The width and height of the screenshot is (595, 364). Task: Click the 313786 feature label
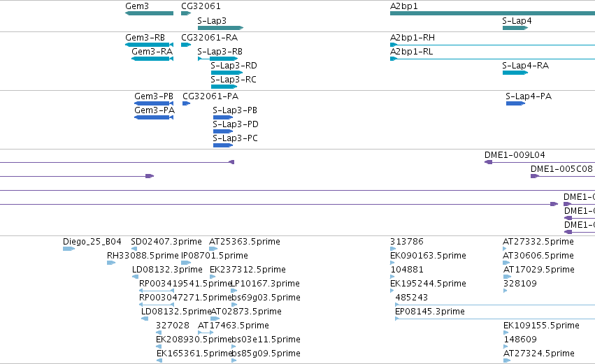pos(407,242)
